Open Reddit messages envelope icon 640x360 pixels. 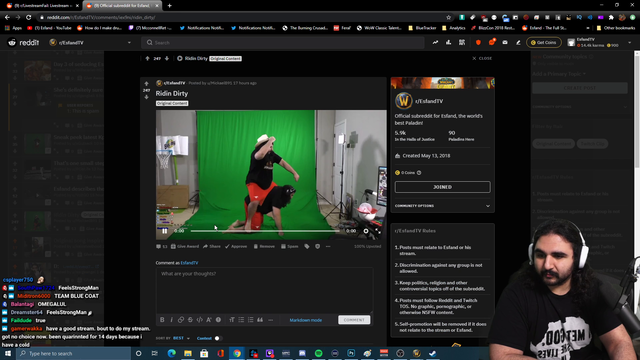pyautogui.click(x=505, y=42)
